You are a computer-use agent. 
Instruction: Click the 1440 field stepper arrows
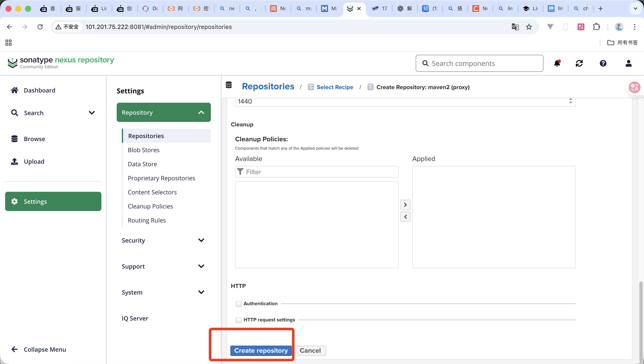coord(571,101)
